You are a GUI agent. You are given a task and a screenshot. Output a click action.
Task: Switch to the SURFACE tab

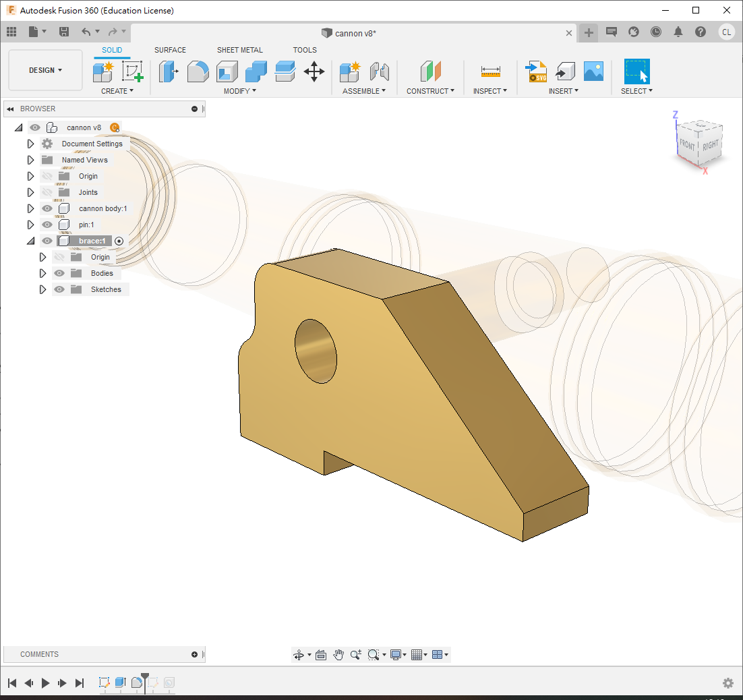(x=170, y=50)
